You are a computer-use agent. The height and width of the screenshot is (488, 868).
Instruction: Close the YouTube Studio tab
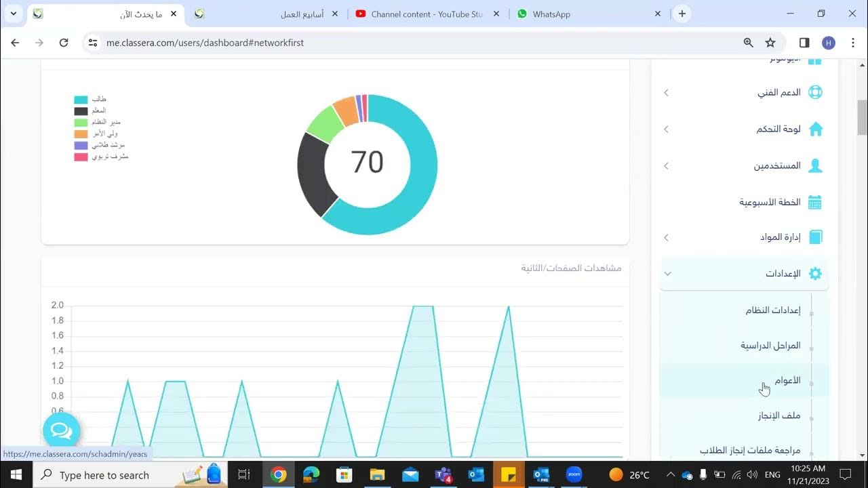coord(497,14)
